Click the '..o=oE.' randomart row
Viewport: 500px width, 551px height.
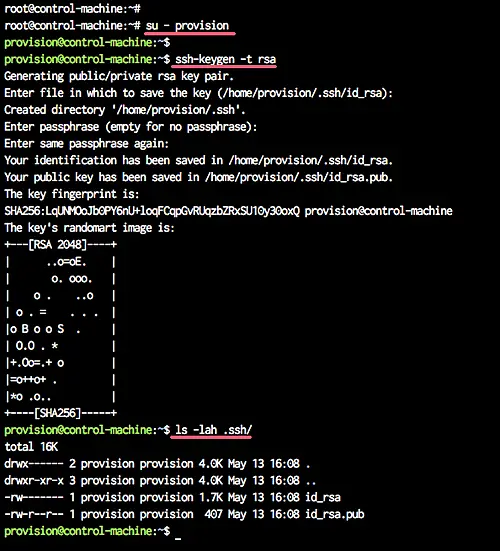point(60,262)
